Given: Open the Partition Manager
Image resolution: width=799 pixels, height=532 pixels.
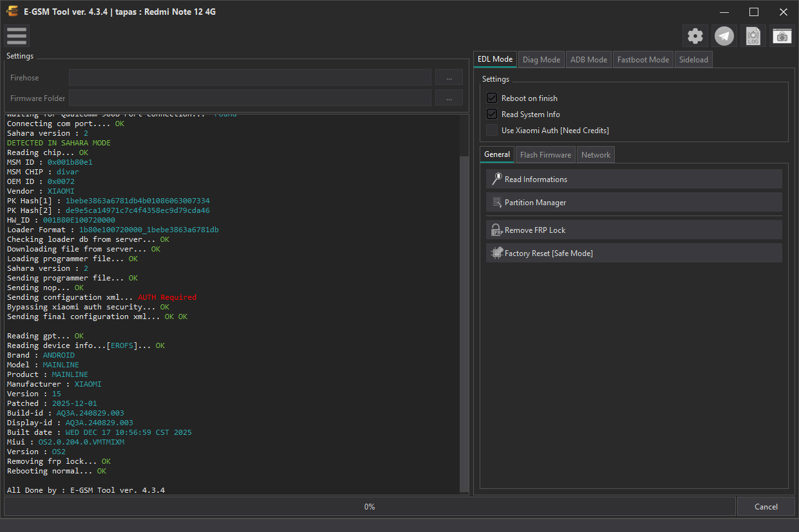Looking at the screenshot, I should pos(634,202).
